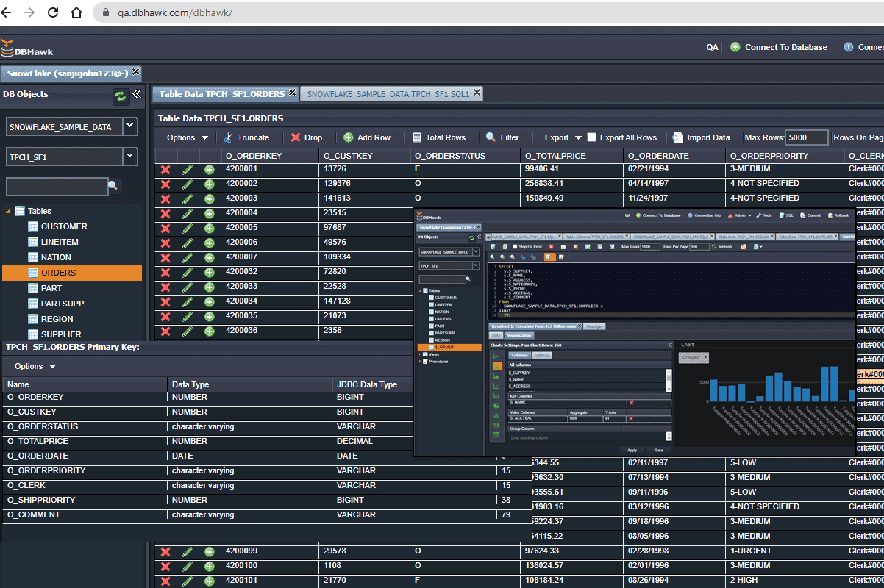Click green add icon for row 4200003
The height and width of the screenshot is (588, 884).
pyautogui.click(x=210, y=198)
